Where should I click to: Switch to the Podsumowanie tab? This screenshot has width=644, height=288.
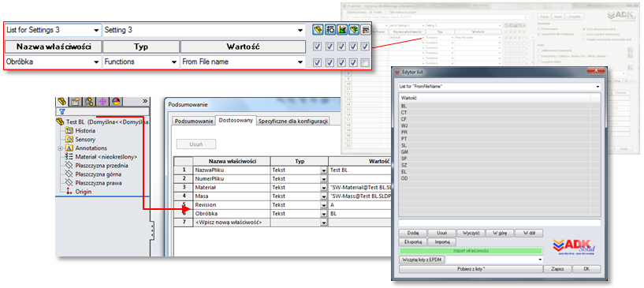(x=193, y=121)
